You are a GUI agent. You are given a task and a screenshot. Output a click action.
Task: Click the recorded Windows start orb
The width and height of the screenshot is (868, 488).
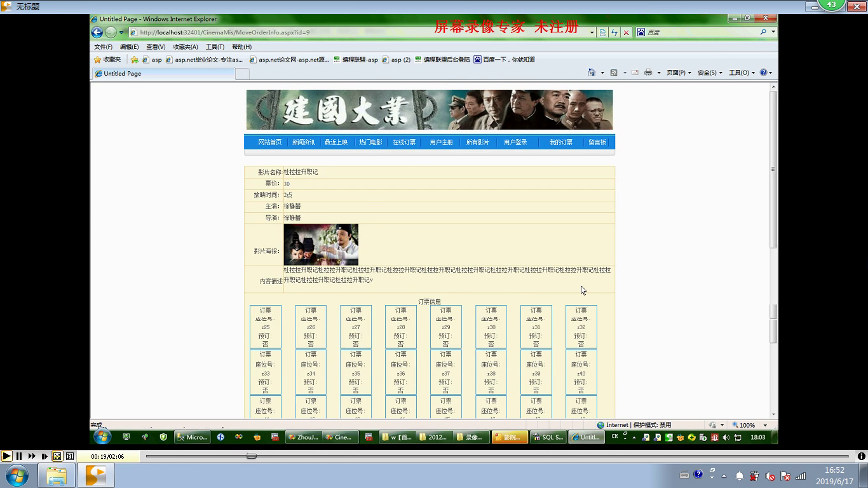(102, 437)
